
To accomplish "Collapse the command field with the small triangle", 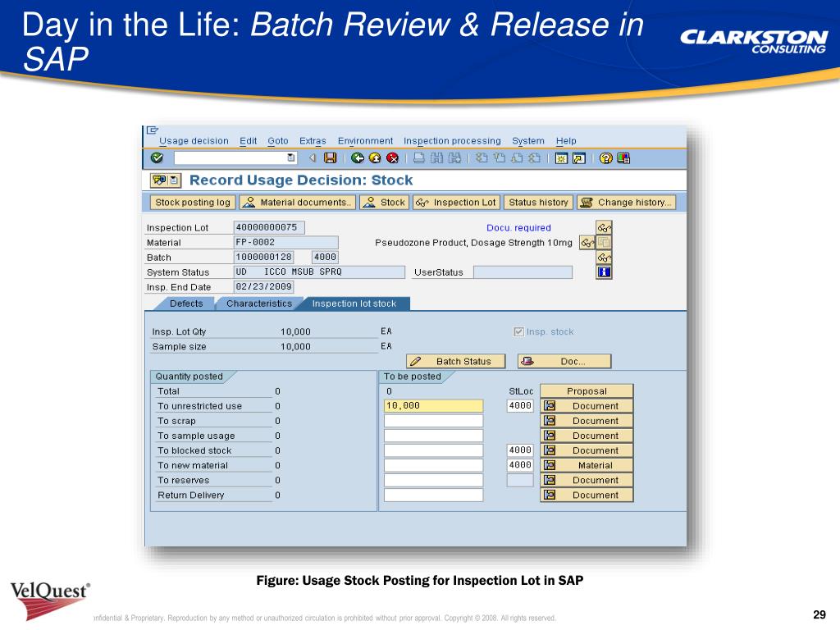I will [313, 158].
